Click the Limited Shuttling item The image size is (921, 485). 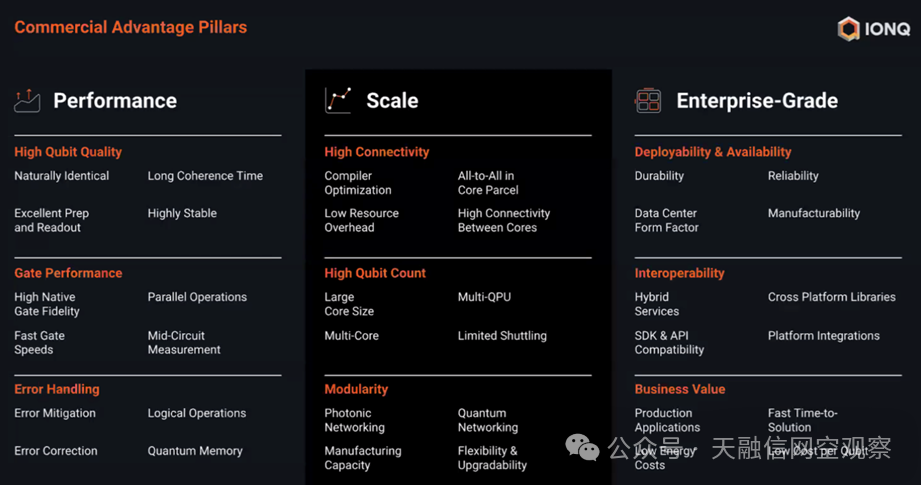point(502,336)
